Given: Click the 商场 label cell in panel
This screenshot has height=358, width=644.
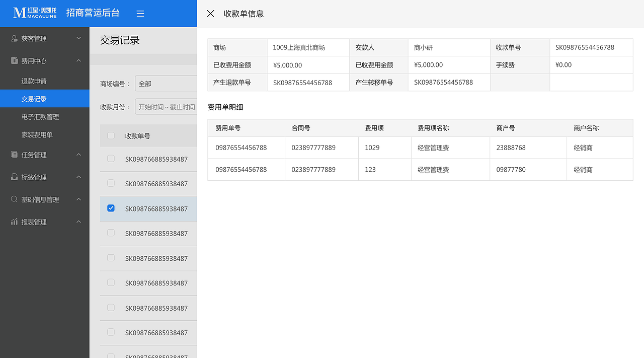Looking at the screenshot, I should click(x=237, y=47).
